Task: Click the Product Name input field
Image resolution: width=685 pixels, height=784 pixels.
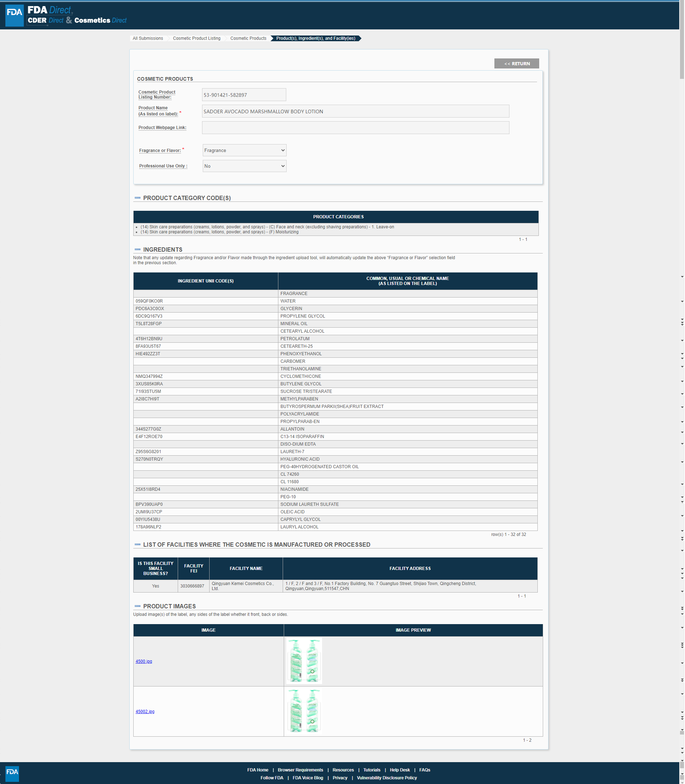Action: (355, 111)
